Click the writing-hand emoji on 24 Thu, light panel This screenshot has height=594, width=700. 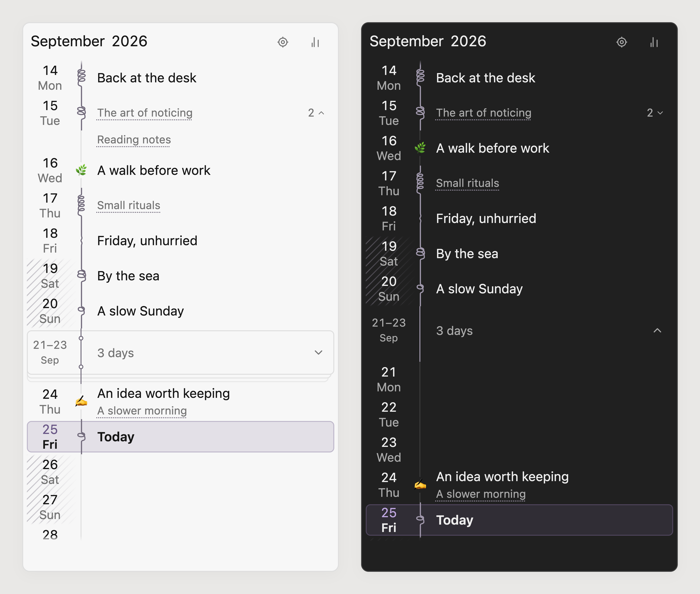click(81, 401)
